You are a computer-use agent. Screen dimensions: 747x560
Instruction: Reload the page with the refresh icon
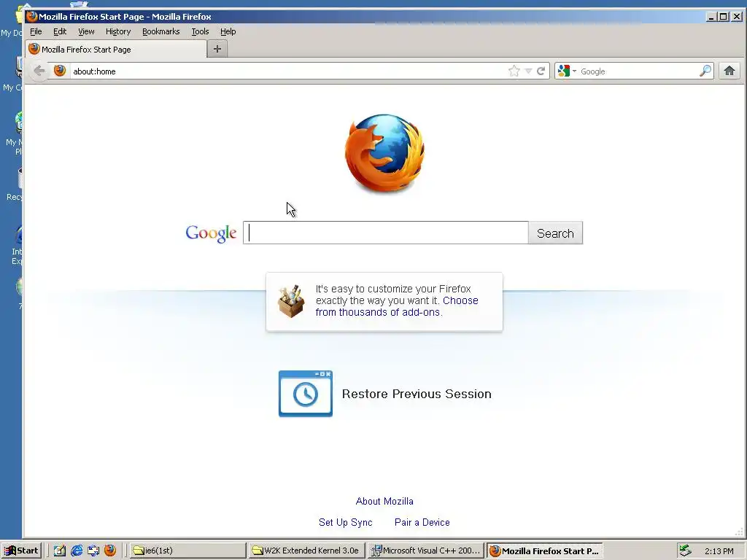click(x=541, y=71)
